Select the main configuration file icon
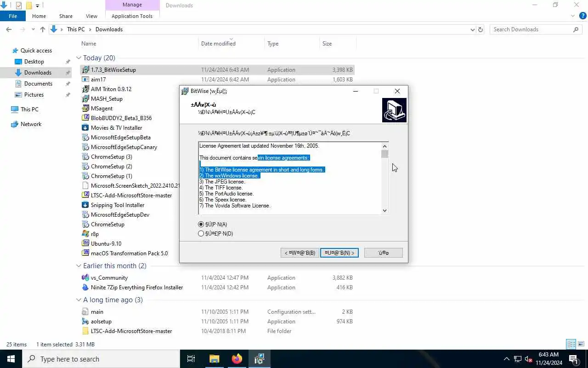The height and width of the screenshot is (368, 588). [x=85, y=312]
